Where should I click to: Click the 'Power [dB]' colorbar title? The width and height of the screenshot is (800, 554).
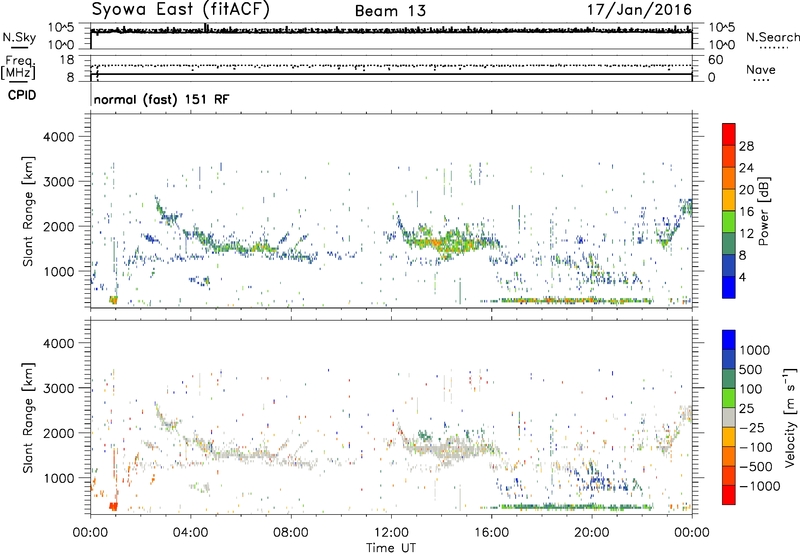pyautogui.click(x=763, y=211)
